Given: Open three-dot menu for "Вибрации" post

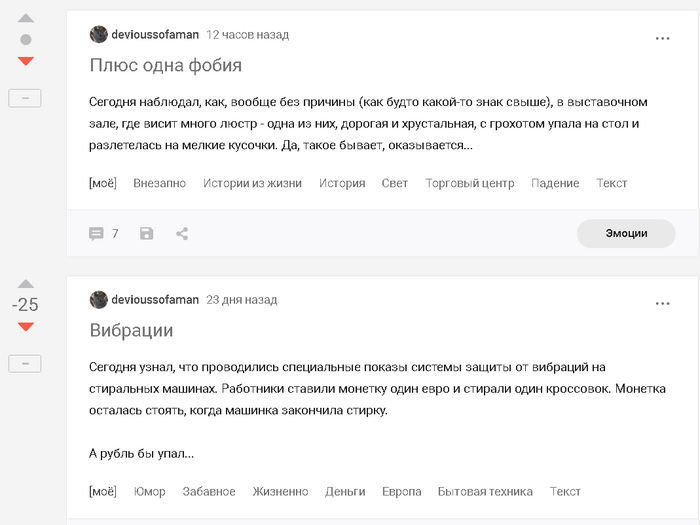Looking at the screenshot, I should pyautogui.click(x=662, y=303).
